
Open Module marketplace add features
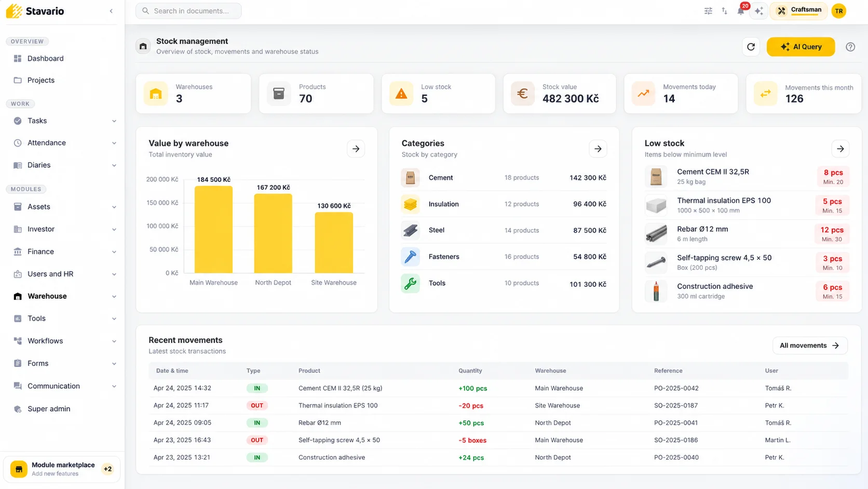[x=62, y=469]
